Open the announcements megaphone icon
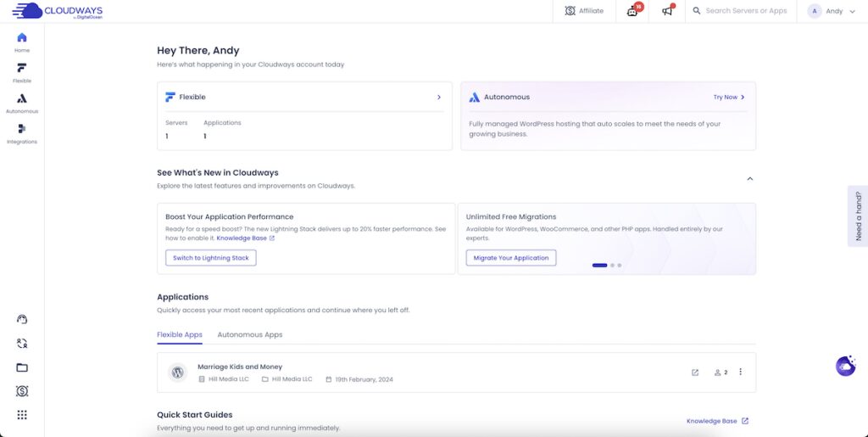The height and width of the screenshot is (437, 868). click(669, 10)
